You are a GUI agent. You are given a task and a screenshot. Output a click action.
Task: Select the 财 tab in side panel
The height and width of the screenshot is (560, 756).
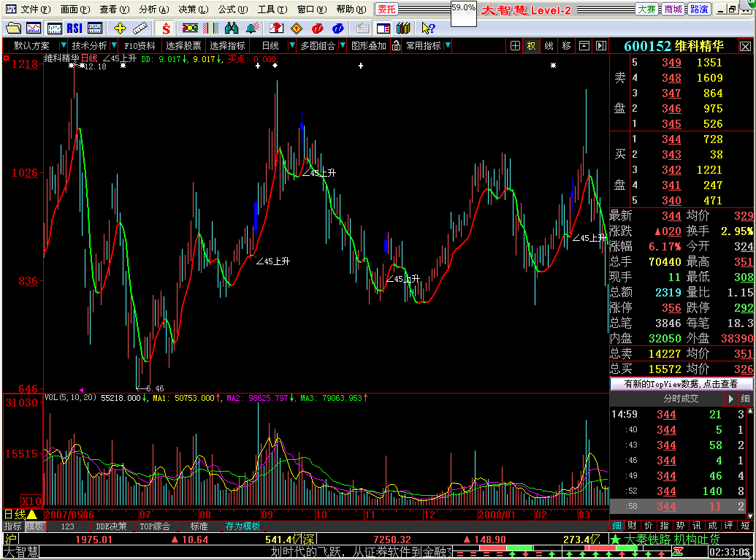click(632, 526)
